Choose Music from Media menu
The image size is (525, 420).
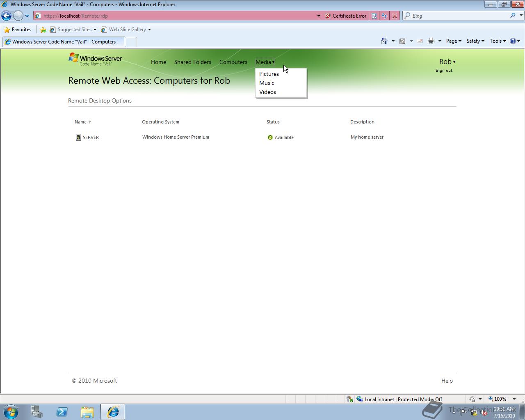267,83
